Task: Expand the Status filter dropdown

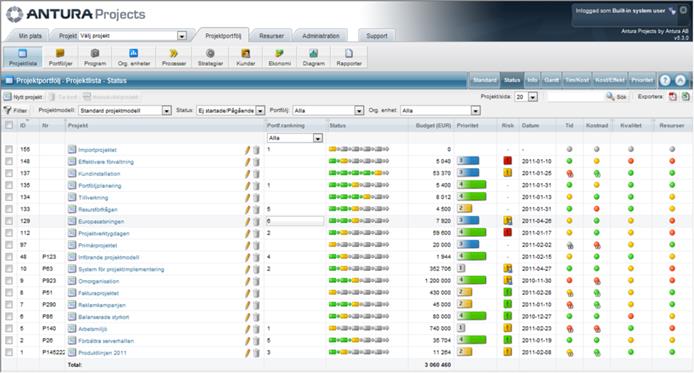Action: [x=260, y=110]
